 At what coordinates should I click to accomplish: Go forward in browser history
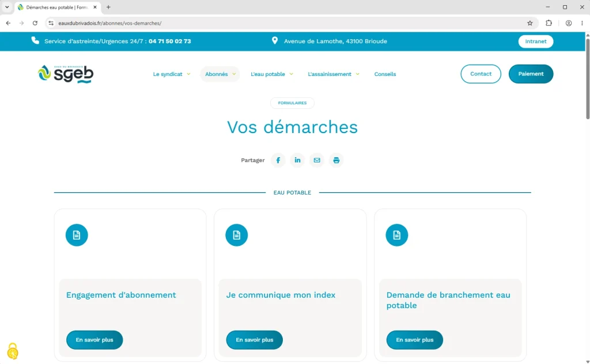click(x=21, y=23)
